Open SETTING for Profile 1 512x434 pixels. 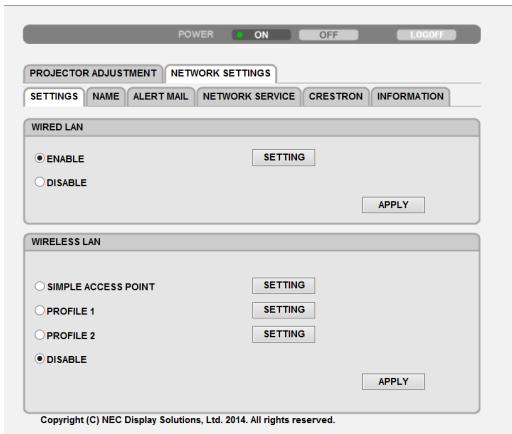coord(284,310)
